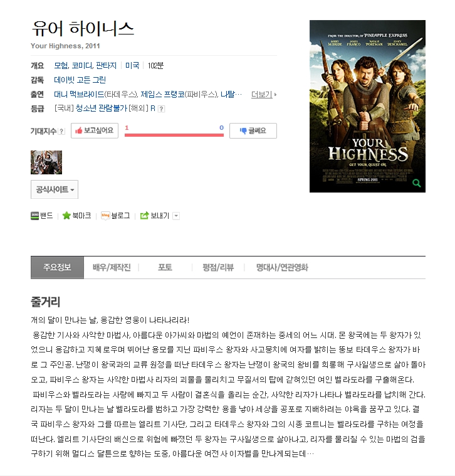Click the green bookmark star icon
Image resolution: width=455 pixels, height=476 pixels.
point(66,216)
